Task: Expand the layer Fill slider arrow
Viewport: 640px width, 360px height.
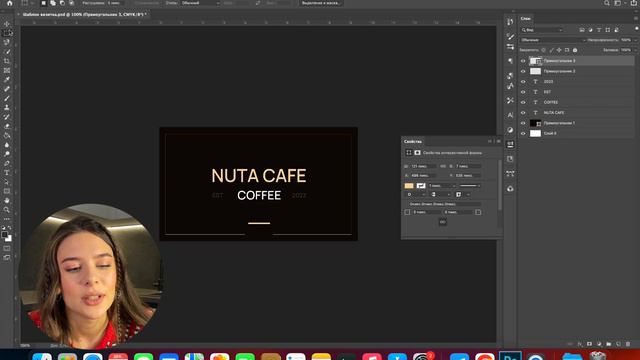Action: (635, 50)
